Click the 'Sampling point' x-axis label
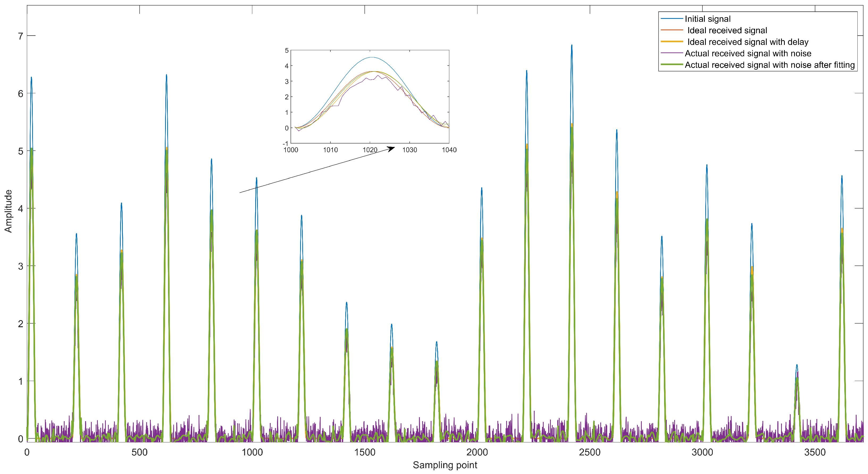This screenshot has width=868, height=474. coord(445,465)
